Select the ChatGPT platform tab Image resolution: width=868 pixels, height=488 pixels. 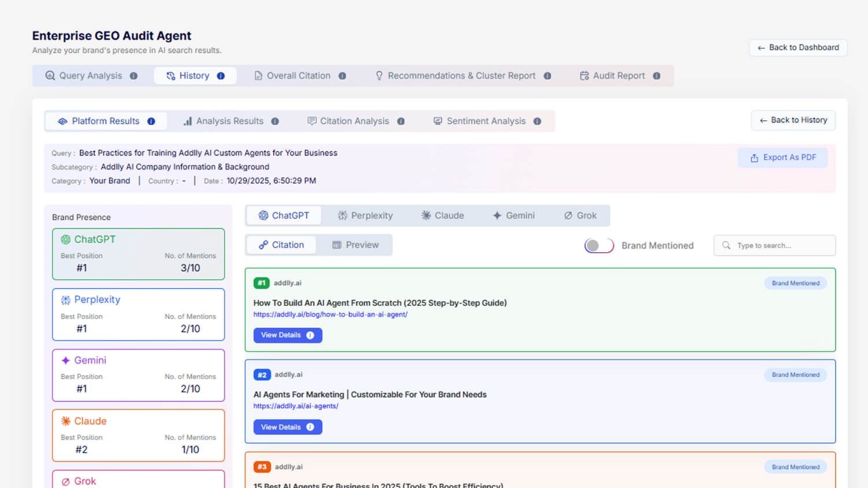pos(284,216)
